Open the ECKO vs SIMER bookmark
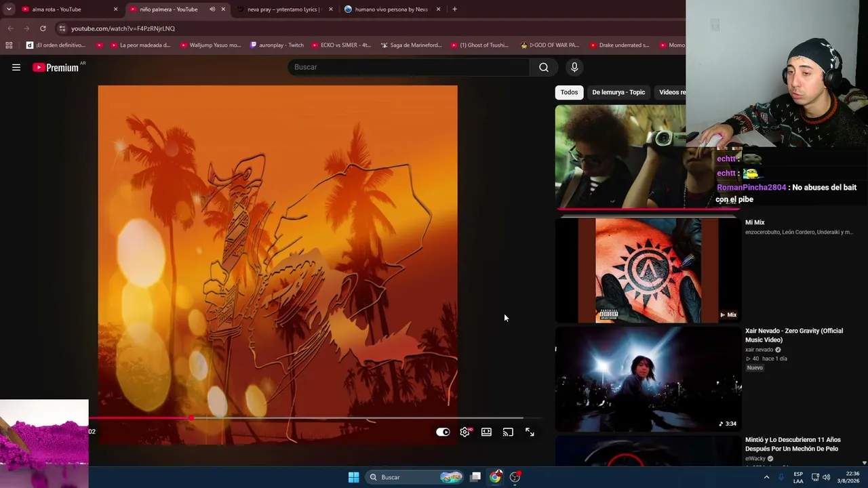Image resolution: width=868 pixels, height=488 pixels. [x=342, y=45]
